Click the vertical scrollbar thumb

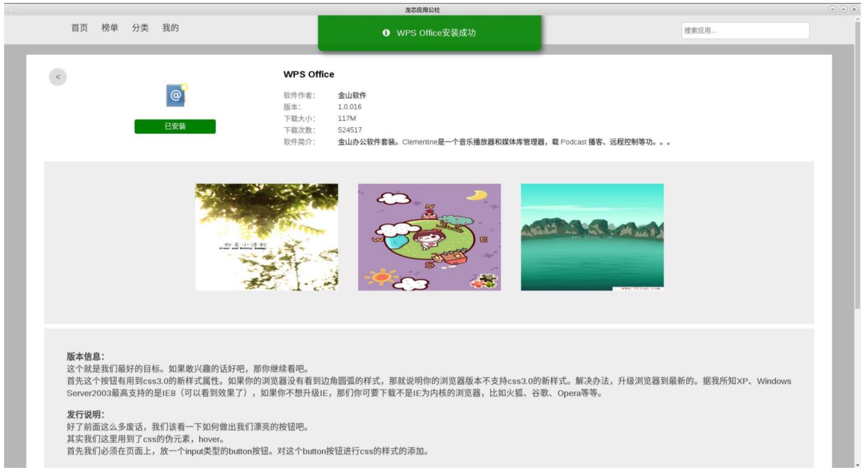(x=858, y=165)
